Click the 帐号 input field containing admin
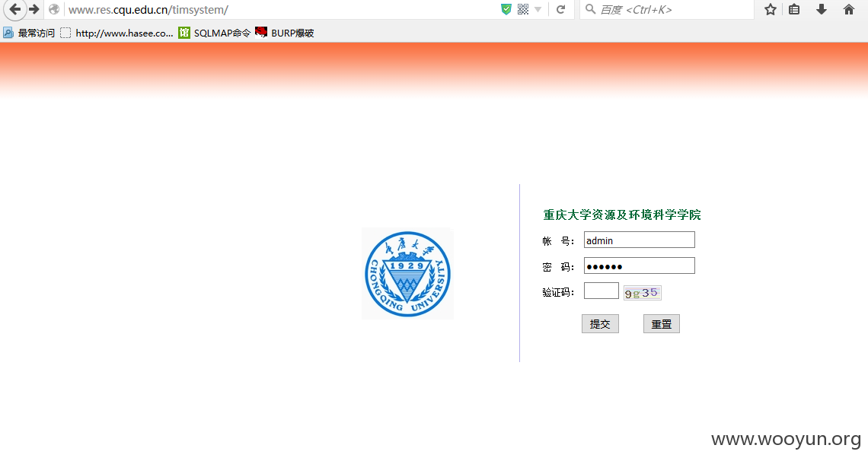Image resolution: width=868 pixels, height=461 pixels. (640, 240)
